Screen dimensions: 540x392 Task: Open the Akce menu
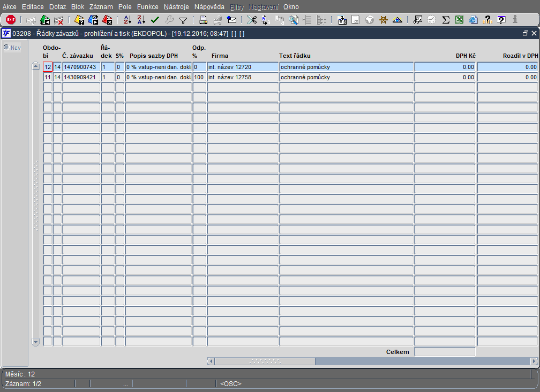coord(10,7)
